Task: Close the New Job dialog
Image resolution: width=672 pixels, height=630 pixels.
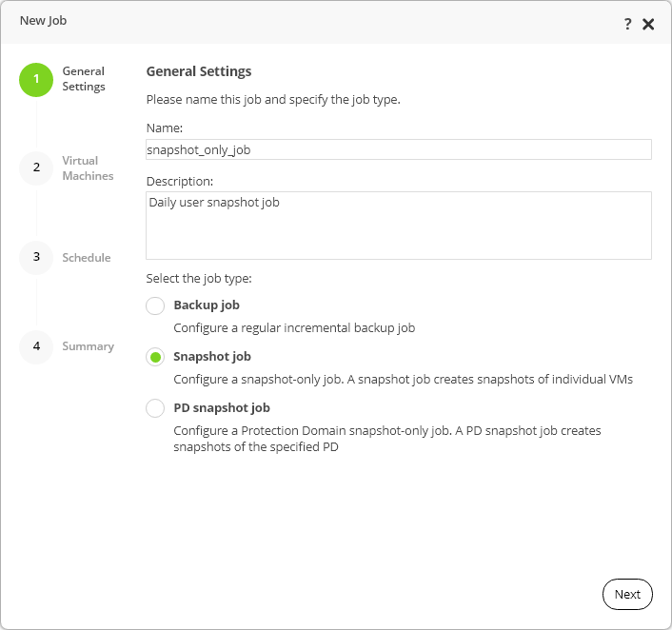Action: [648, 25]
